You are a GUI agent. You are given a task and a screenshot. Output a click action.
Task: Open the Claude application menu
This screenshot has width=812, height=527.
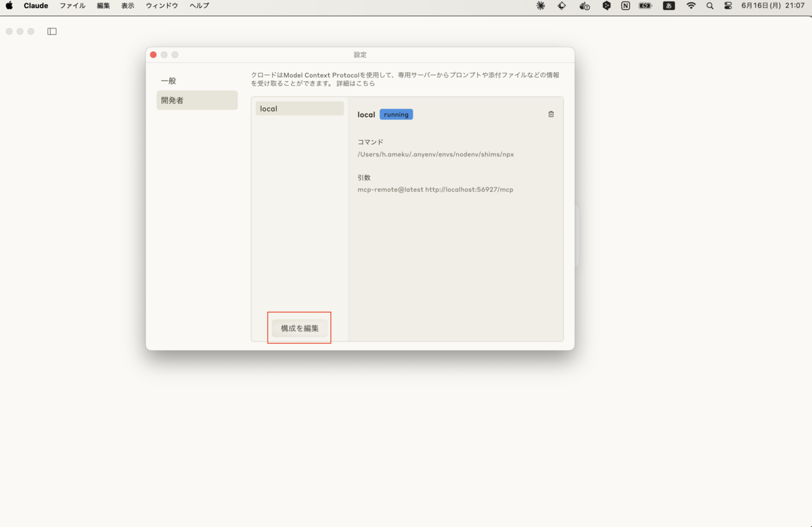point(36,5)
